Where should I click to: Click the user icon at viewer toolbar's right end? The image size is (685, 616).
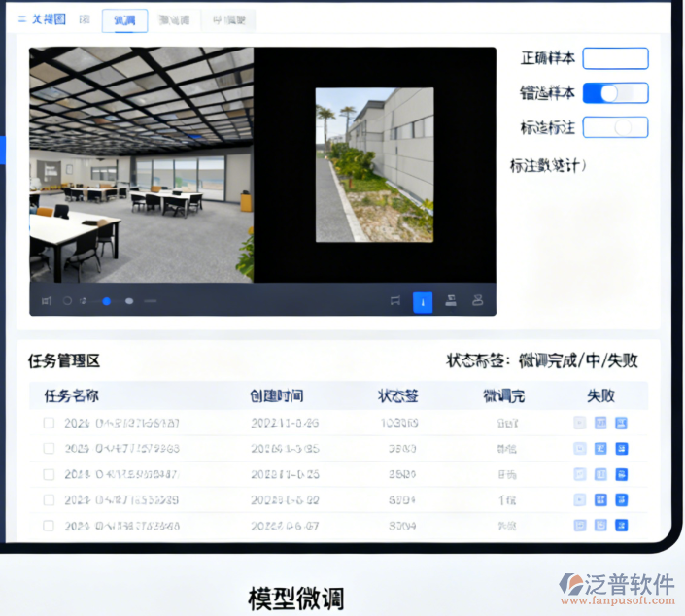pos(478,301)
